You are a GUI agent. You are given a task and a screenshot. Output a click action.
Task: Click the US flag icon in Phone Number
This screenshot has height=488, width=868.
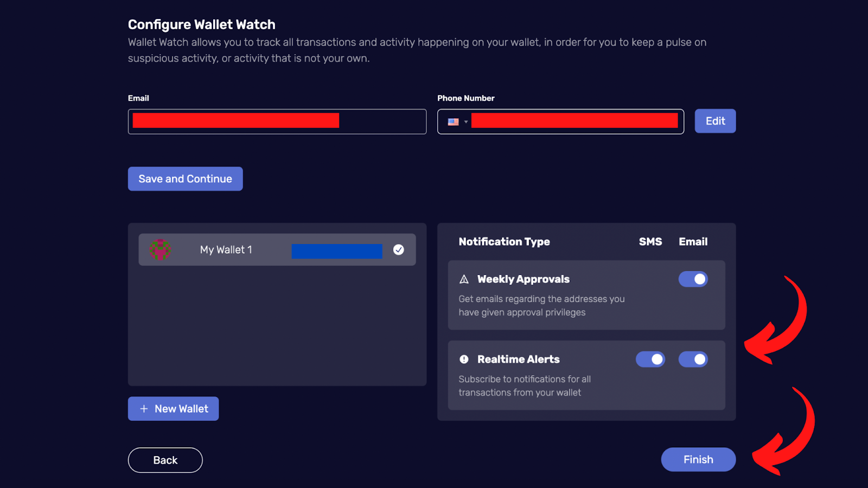[453, 122]
